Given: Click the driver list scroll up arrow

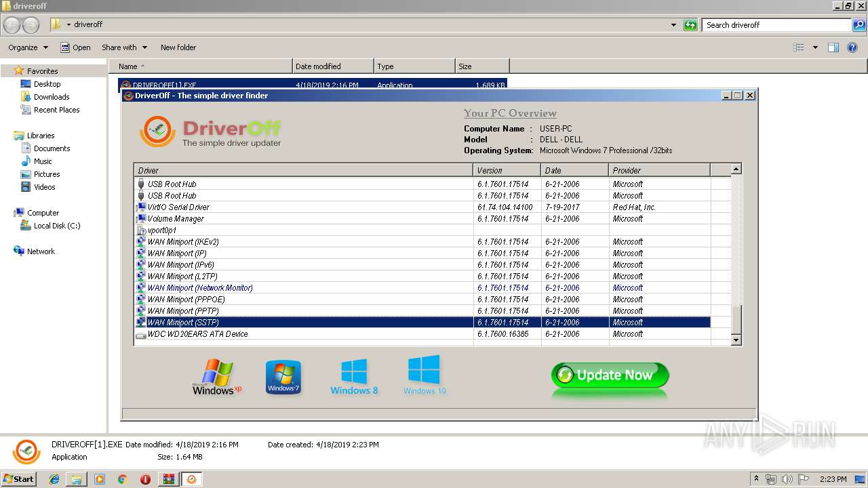Looking at the screenshot, I should coord(736,169).
